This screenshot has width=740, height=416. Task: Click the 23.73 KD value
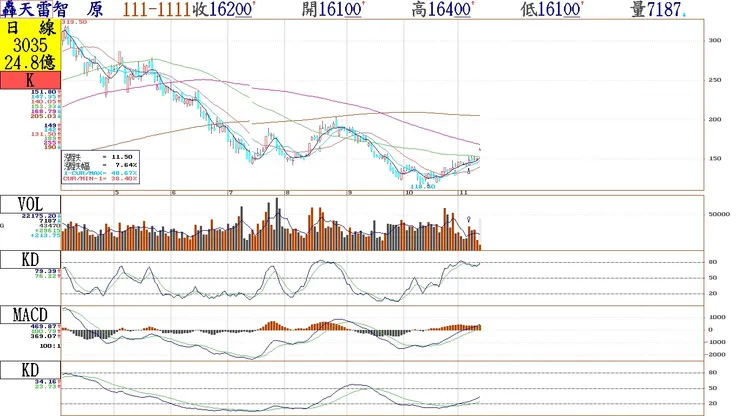point(48,386)
